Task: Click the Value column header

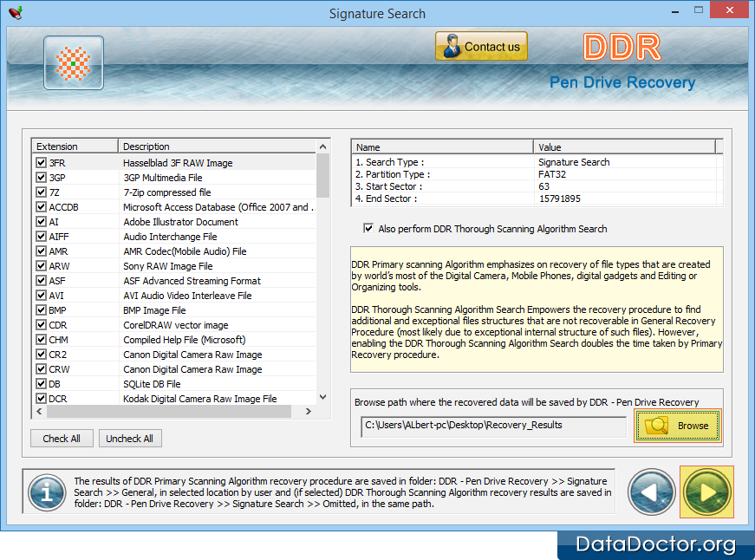Action: (624, 147)
